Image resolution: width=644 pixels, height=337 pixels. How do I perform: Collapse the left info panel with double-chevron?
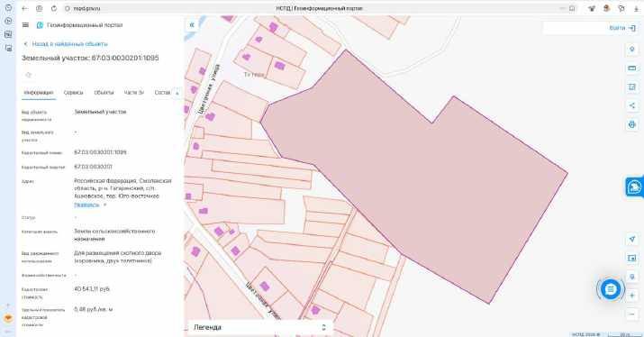click(192, 25)
